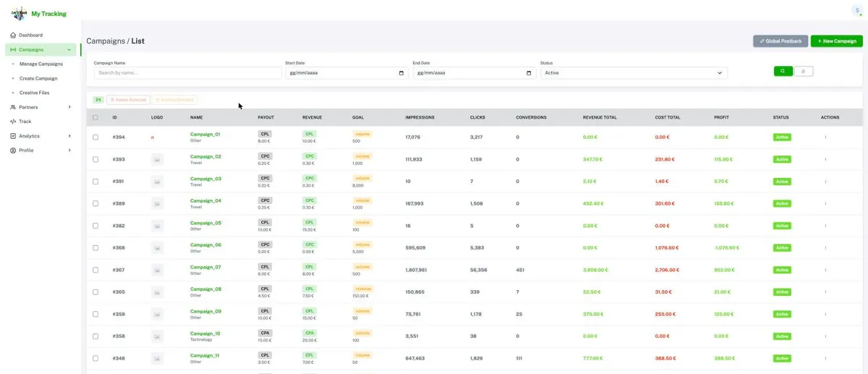The width and height of the screenshot is (868, 374).
Task: Check the box for campaign #389
Action: (x=95, y=203)
